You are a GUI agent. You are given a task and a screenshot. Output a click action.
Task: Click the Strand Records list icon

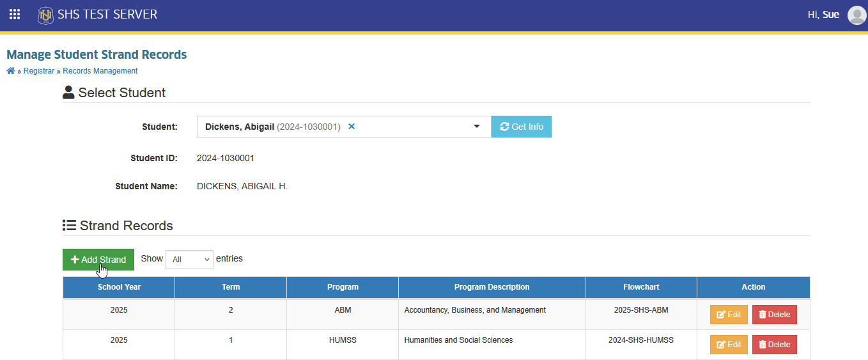[x=69, y=225]
